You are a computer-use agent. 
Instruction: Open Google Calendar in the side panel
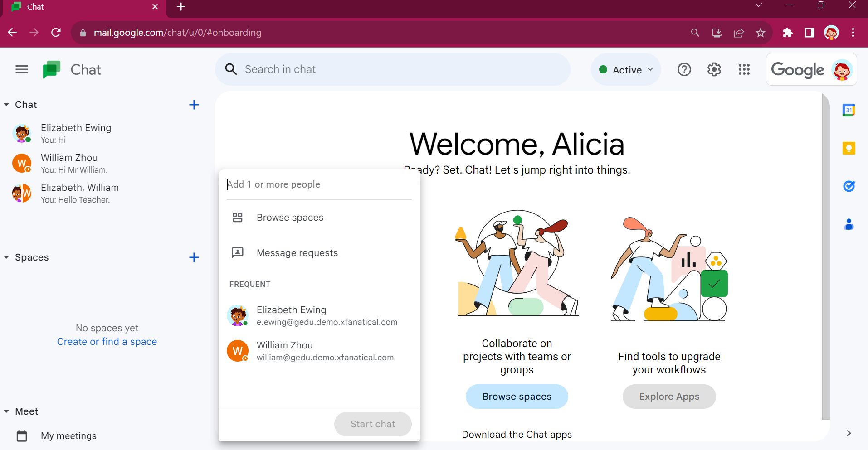coord(849,109)
